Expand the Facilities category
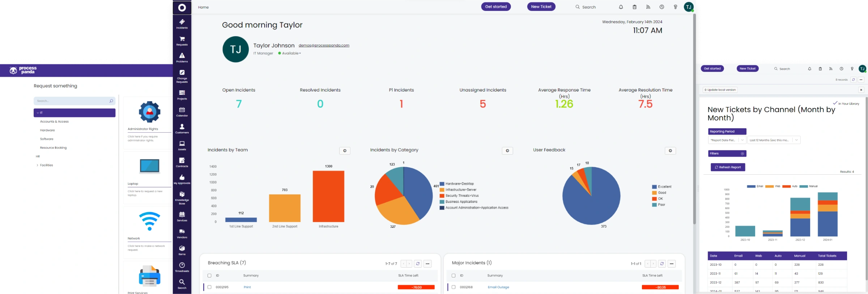868x294 pixels. (37, 165)
